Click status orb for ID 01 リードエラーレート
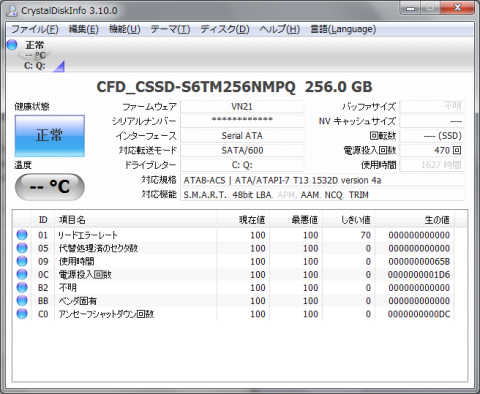 pyautogui.click(x=22, y=235)
